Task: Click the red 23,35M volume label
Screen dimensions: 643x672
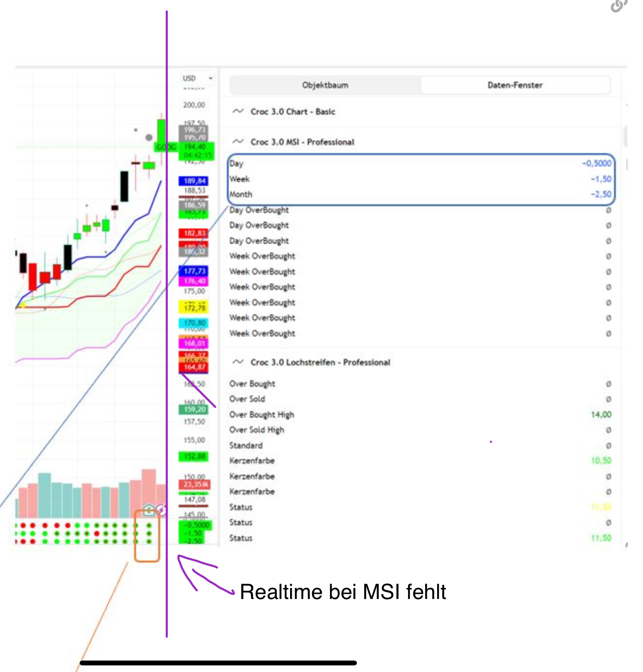Action: point(195,485)
